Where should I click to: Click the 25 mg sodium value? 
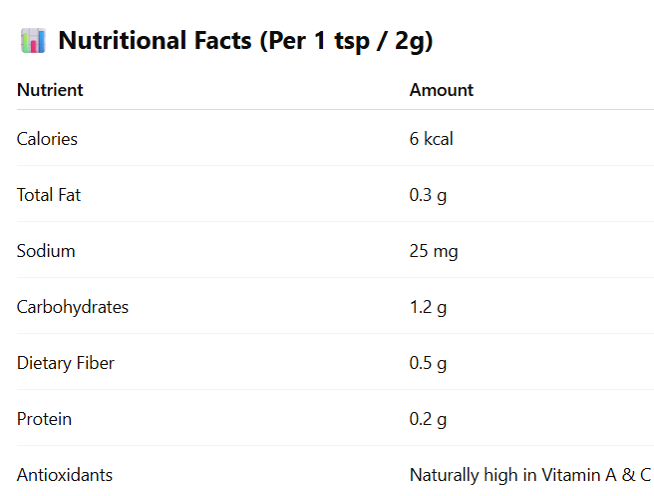tap(434, 252)
